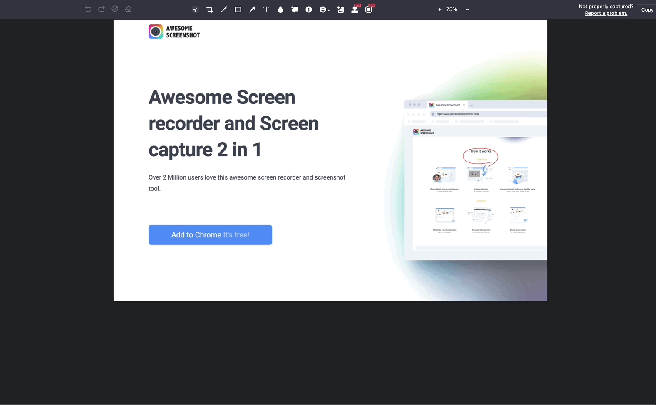656x405 pixels.
Task: Select the Line drawing tool
Action: tap(224, 9)
